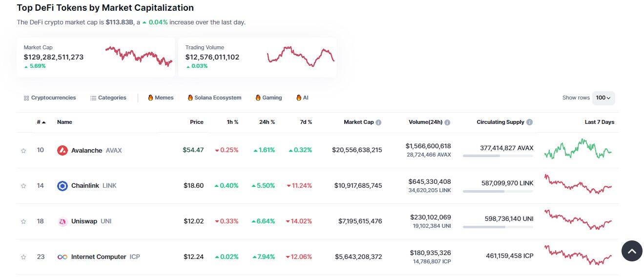Click the flame icon next to Memes
644x277 pixels.
pyautogui.click(x=150, y=98)
